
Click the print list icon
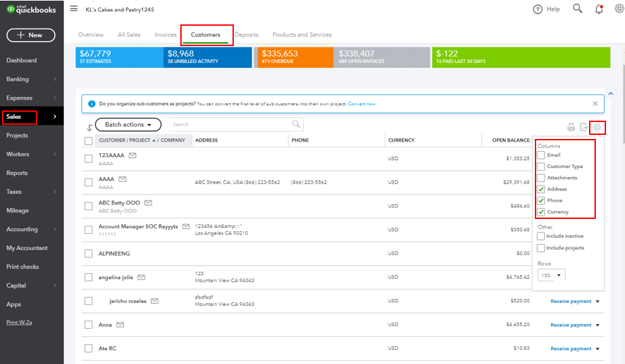(x=571, y=127)
